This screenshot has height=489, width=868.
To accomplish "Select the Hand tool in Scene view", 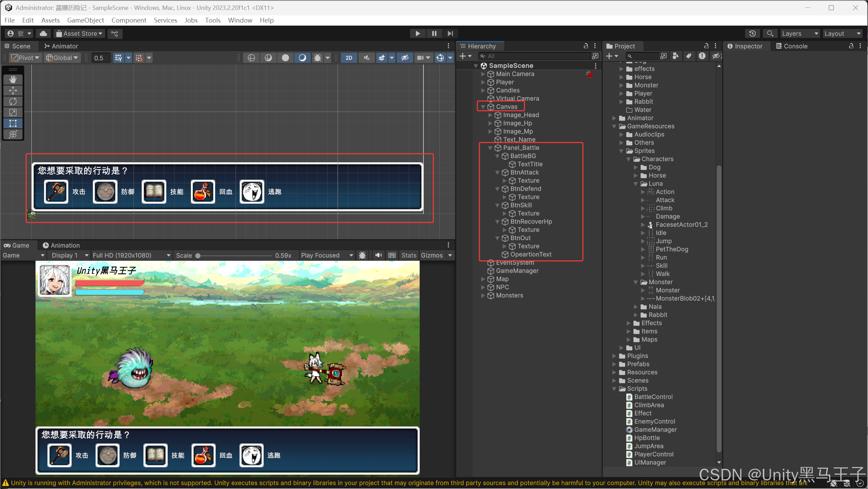I will (13, 79).
